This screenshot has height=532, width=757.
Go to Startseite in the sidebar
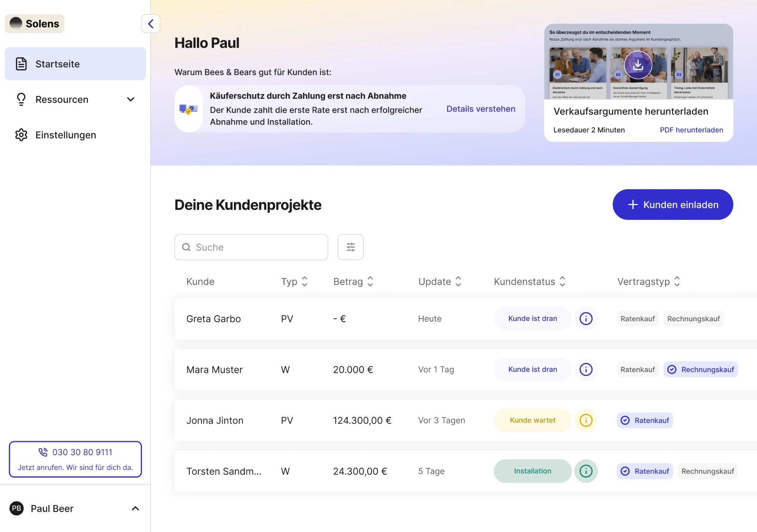pos(75,64)
